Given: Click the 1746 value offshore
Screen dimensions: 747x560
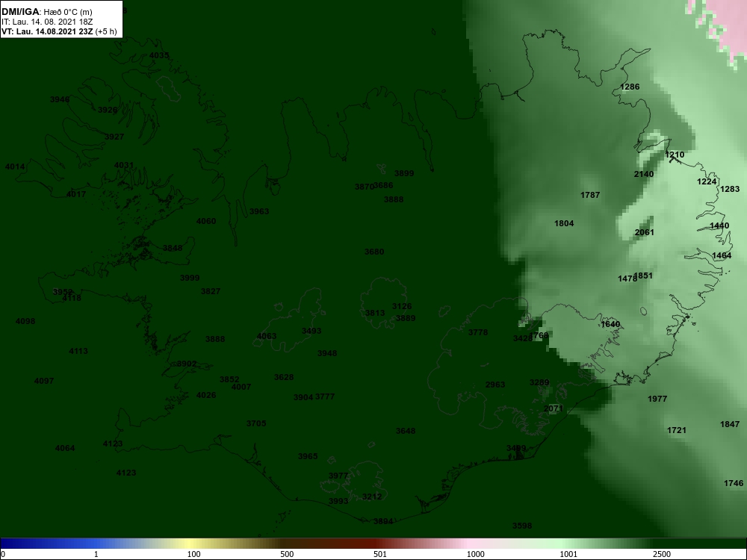Looking at the screenshot, I should [x=734, y=483].
